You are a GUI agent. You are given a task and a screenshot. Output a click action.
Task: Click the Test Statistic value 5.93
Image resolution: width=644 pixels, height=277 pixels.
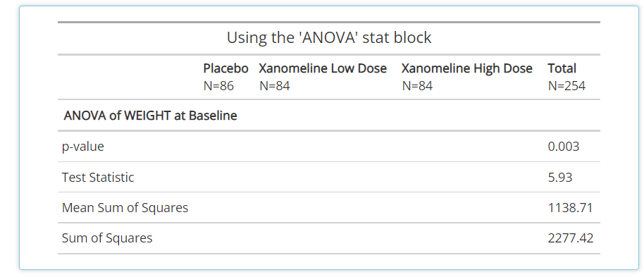pos(560,177)
